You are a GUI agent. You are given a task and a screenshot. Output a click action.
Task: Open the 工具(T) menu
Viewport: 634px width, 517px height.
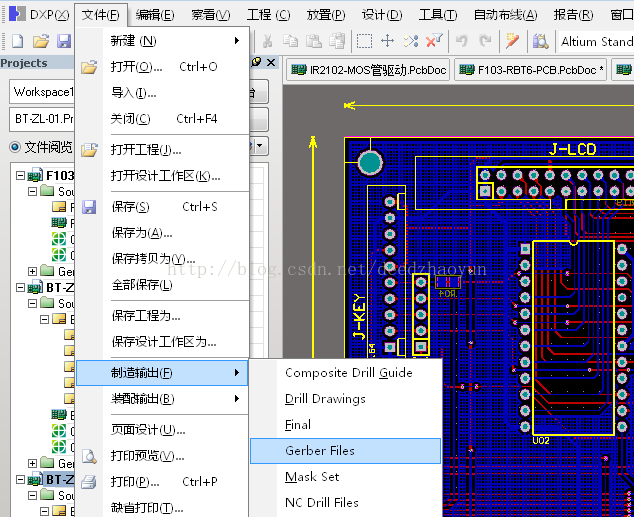[438, 15]
